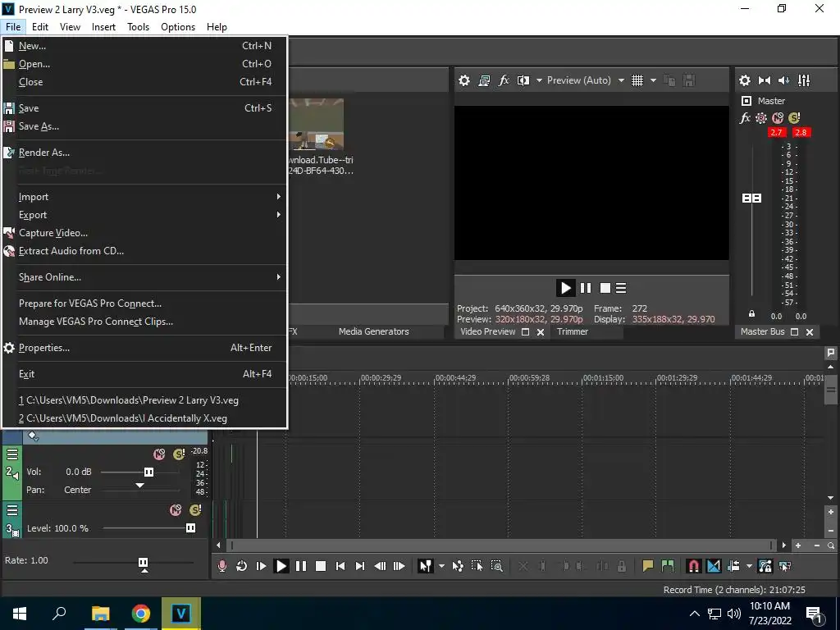
Task: Click track 2 Vol slider handle
Action: (x=149, y=472)
